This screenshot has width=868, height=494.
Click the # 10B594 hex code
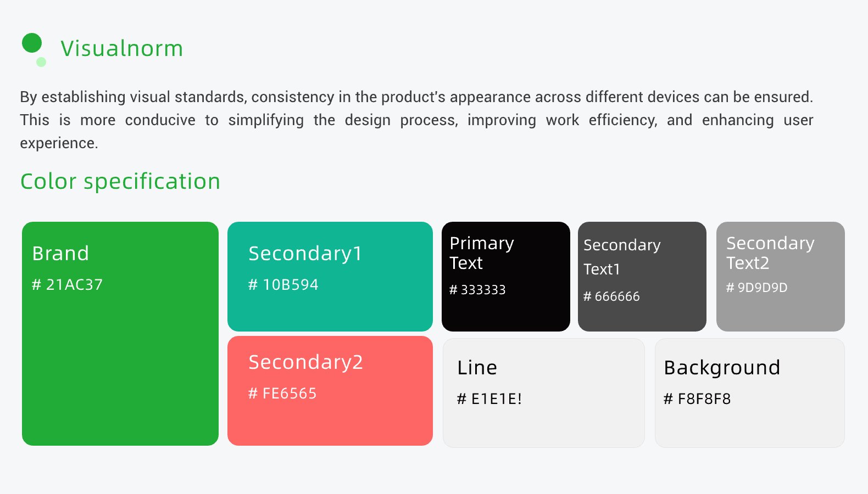coord(283,284)
